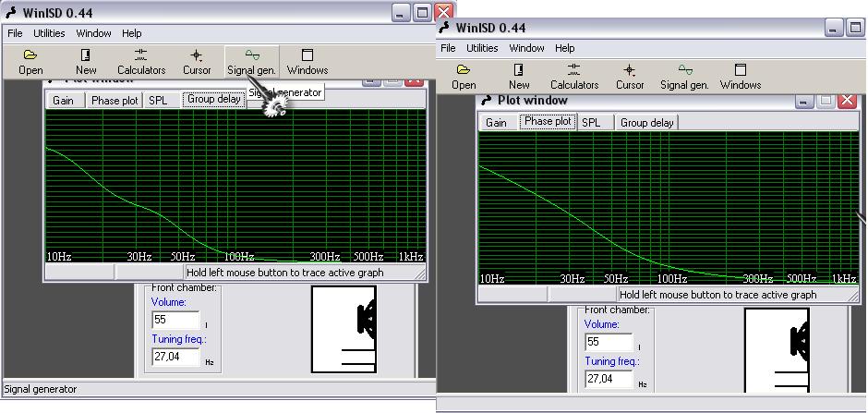Toggle Cursor tool in left WinISD toolbar
The height and width of the screenshot is (413, 868).
tap(197, 62)
